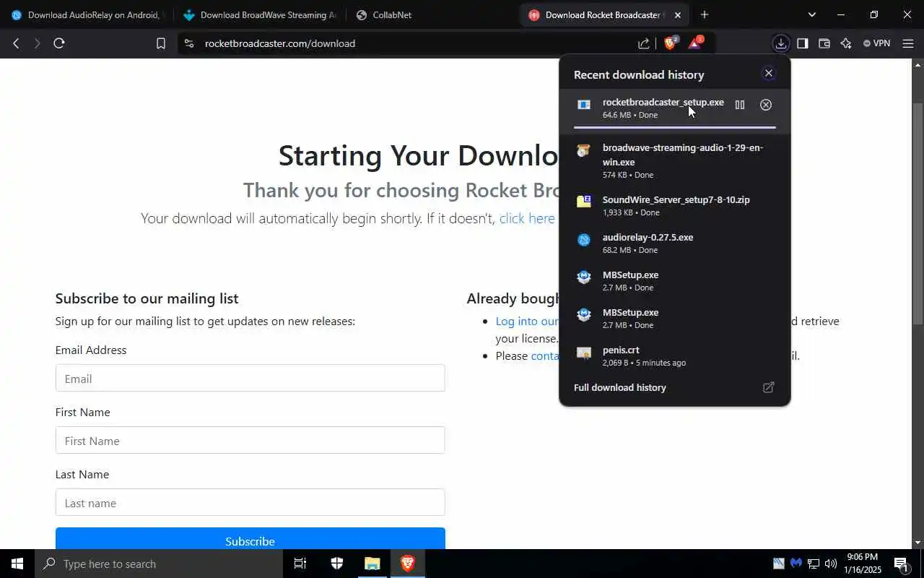The height and width of the screenshot is (578, 924).
Task: Toggle the browser sidebar panel
Action: [x=802, y=43]
